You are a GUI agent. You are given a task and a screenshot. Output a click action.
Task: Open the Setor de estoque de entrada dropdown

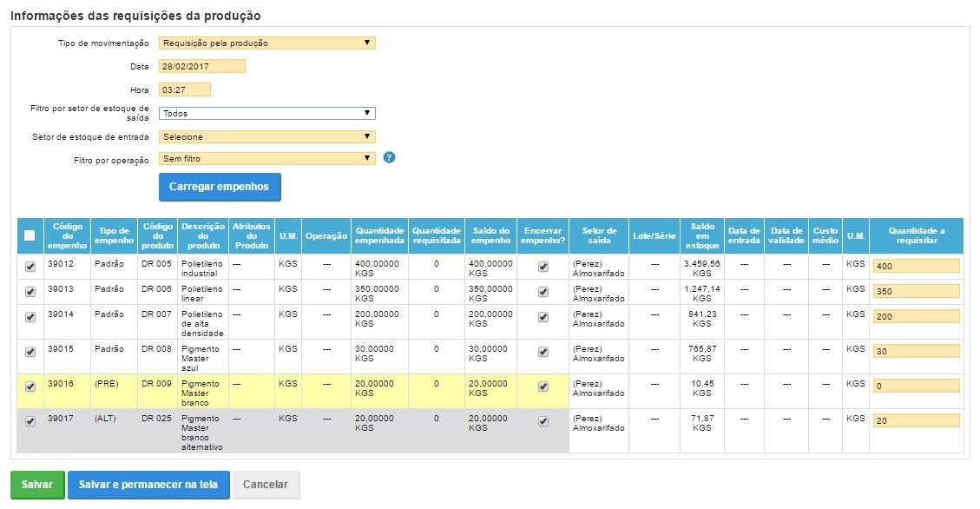(267, 136)
